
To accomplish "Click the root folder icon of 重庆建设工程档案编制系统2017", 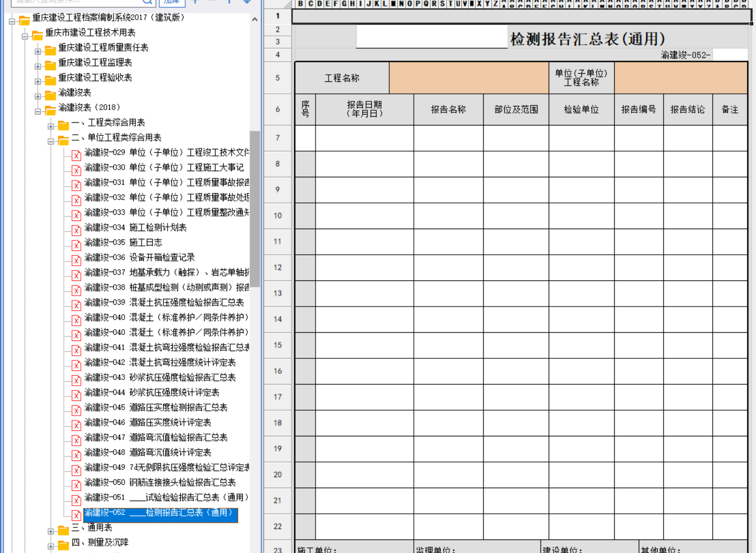I will point(24,20).
